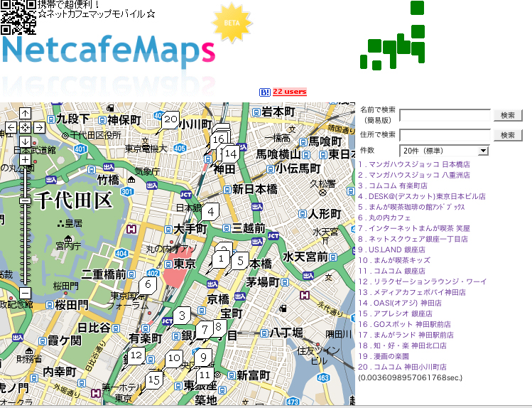Viewport: 532px width, 408px height.
Task: Click map marker number 11
Action: 205,375
